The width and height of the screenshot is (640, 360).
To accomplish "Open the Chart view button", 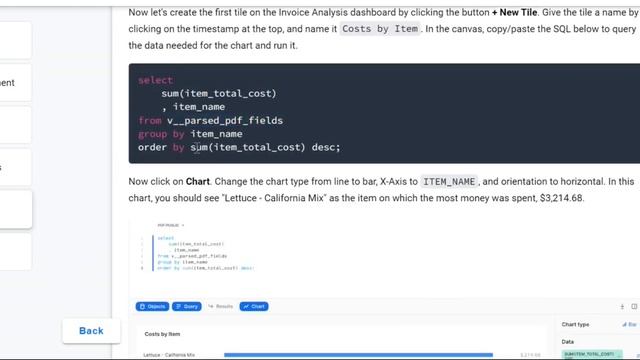I will (x=254, y=307).
